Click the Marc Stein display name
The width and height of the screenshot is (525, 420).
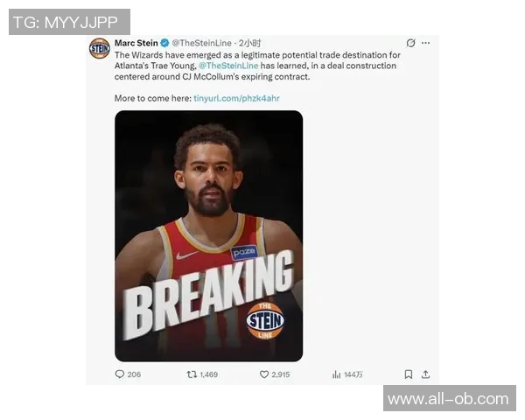click(x=136, y=43)
